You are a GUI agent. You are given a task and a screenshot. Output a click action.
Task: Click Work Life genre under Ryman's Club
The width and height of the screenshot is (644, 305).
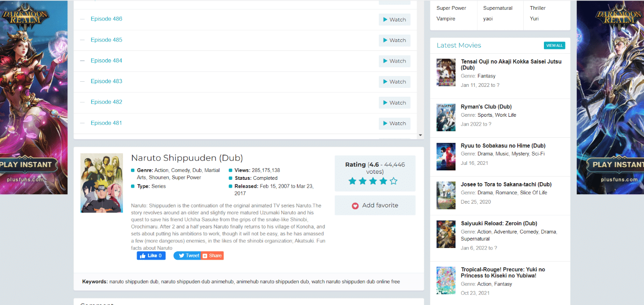tap(506, 115)
